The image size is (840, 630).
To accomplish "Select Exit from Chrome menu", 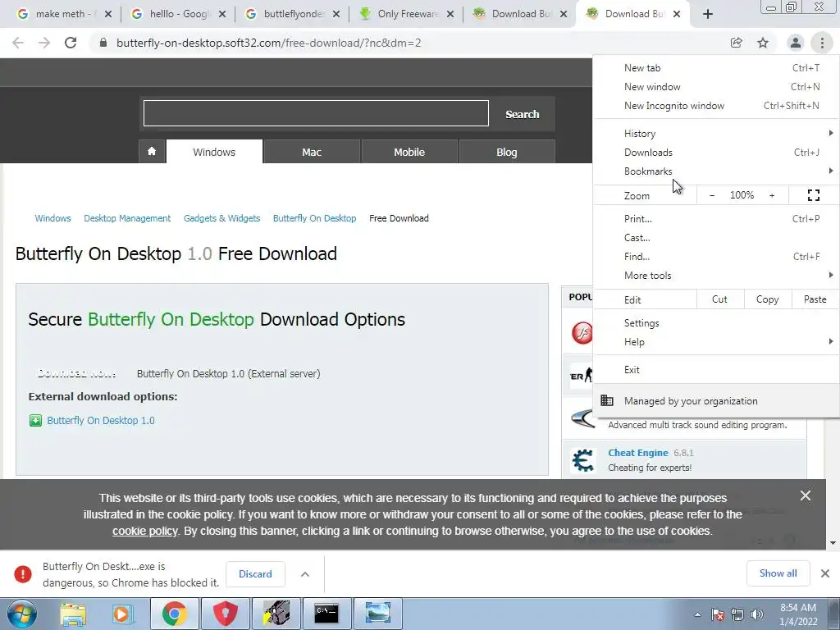I will click(x=715, y=370).
